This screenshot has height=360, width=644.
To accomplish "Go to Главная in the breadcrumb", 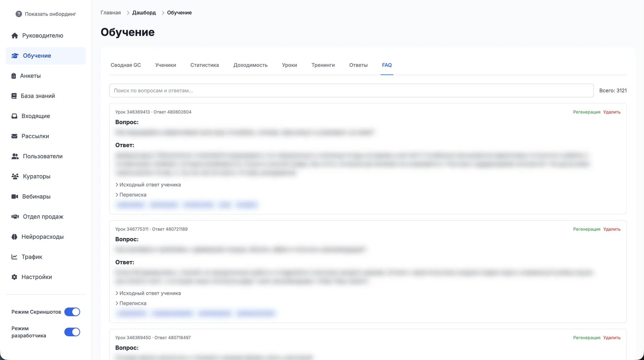I will [111, 13].
